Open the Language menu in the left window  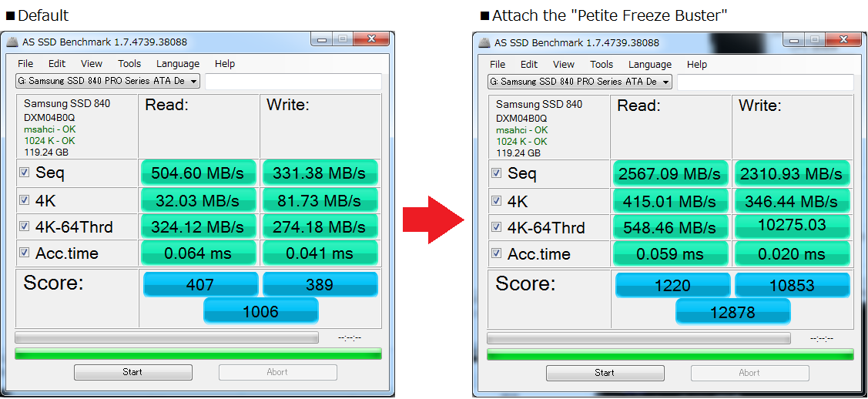pos(177,64)
